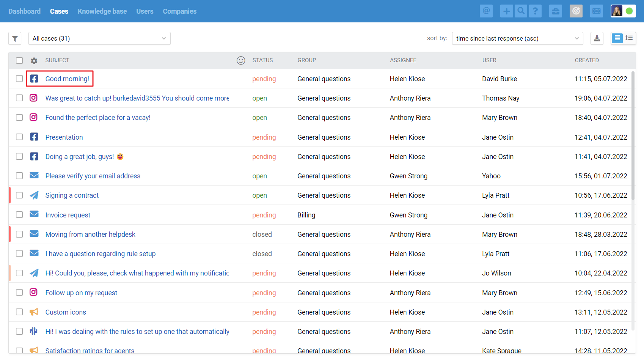Check the box for Follow up on my request

click(19, 293)
